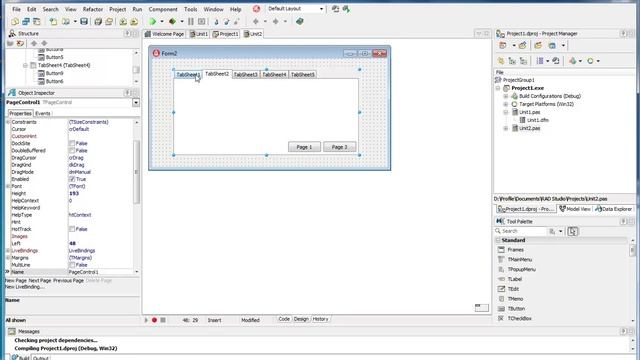
Task: Open the Default Layout dropdown
Action: 321,9
